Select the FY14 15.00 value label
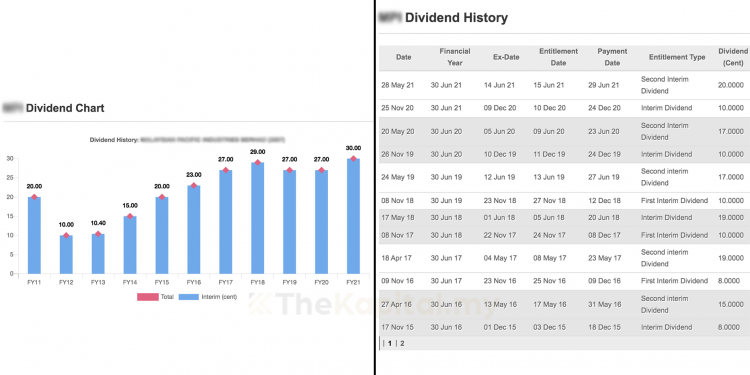The width and height of the screenshot is (750, 375). pyautogui.click(x=130, y=205)
